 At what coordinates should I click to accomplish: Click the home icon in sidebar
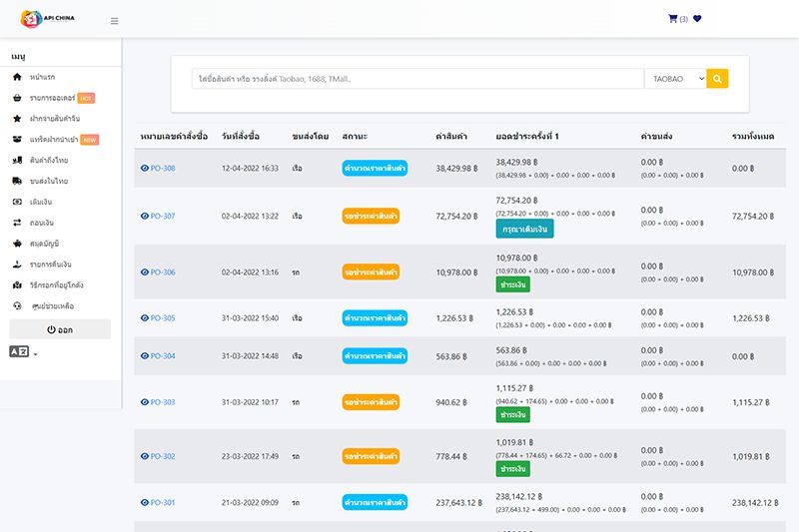pos(17,77)
